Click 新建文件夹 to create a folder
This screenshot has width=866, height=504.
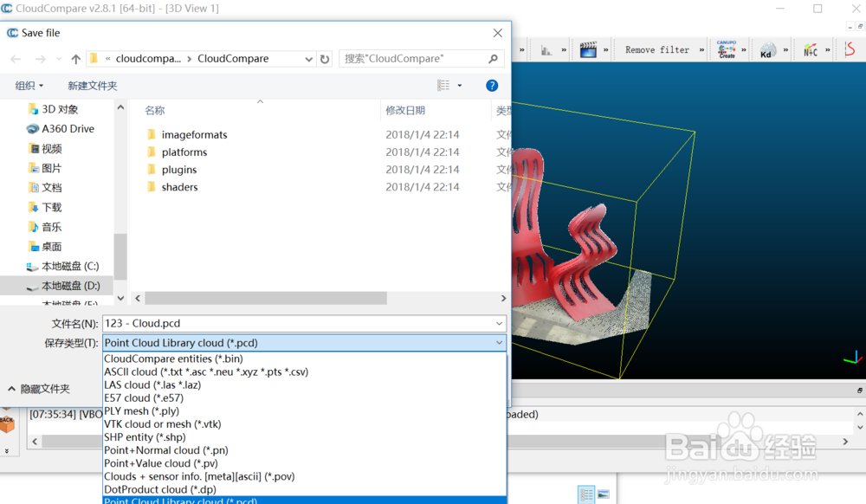click(x=93, y=86)
